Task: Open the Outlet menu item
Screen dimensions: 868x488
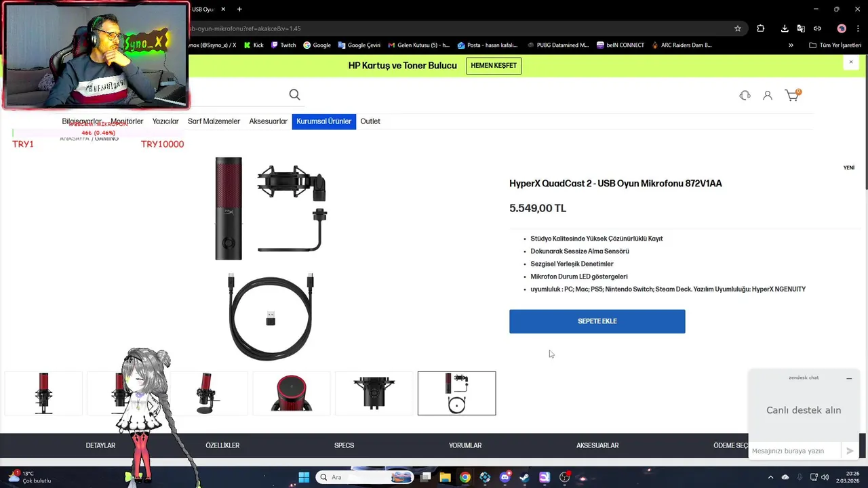Action: point(370,121)
